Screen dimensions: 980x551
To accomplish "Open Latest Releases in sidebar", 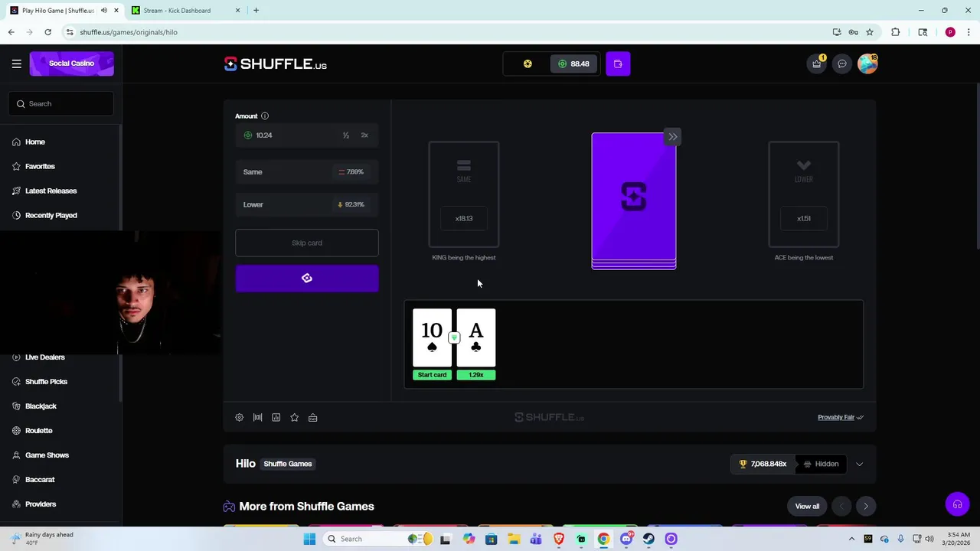I will click(51, 191).
